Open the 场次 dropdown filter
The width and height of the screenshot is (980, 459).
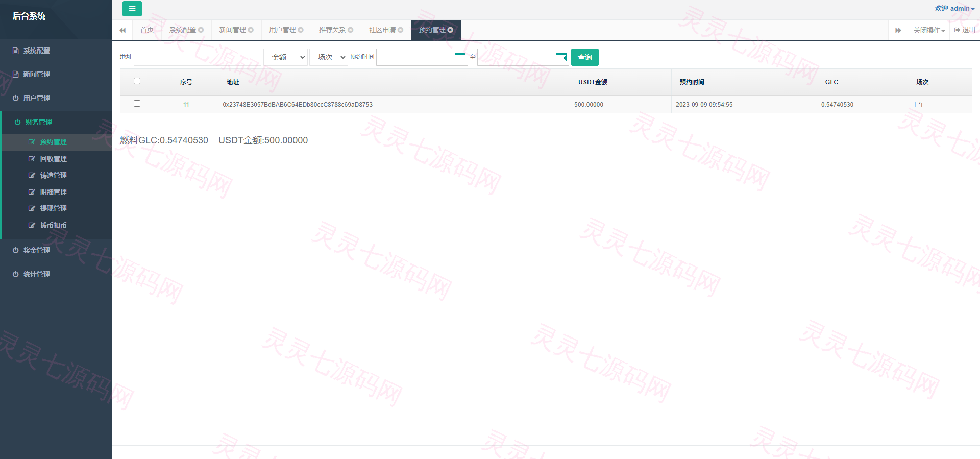[329, 57]
